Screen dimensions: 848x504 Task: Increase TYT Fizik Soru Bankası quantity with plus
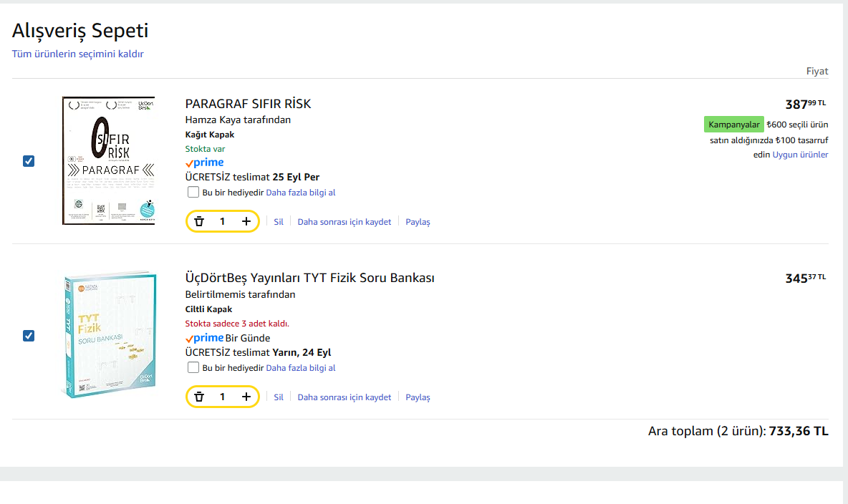[246, 397]
